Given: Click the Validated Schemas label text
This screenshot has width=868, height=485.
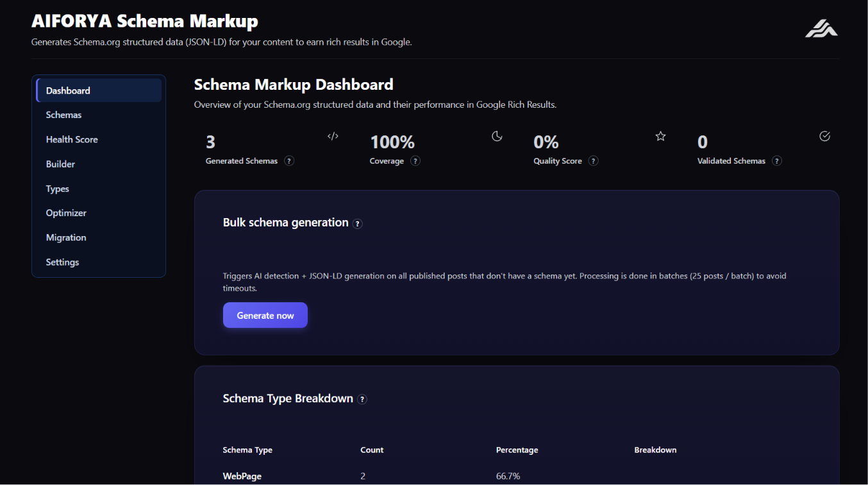Looking at the screenshot, I should 731,161.
